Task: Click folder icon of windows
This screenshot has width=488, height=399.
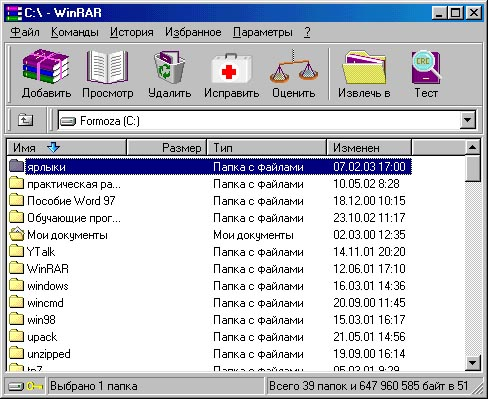Action: pos(16,285)
